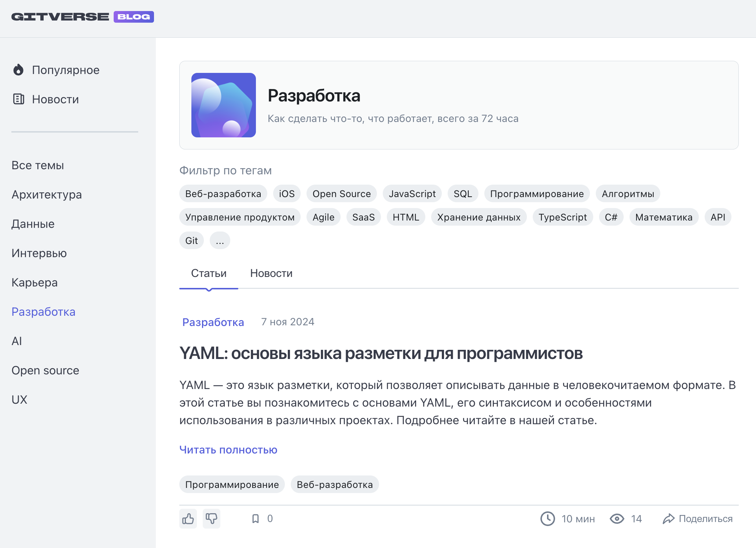Click the Программирование tag under the article
The image size is (756, 548).
[x=232, y=485]
